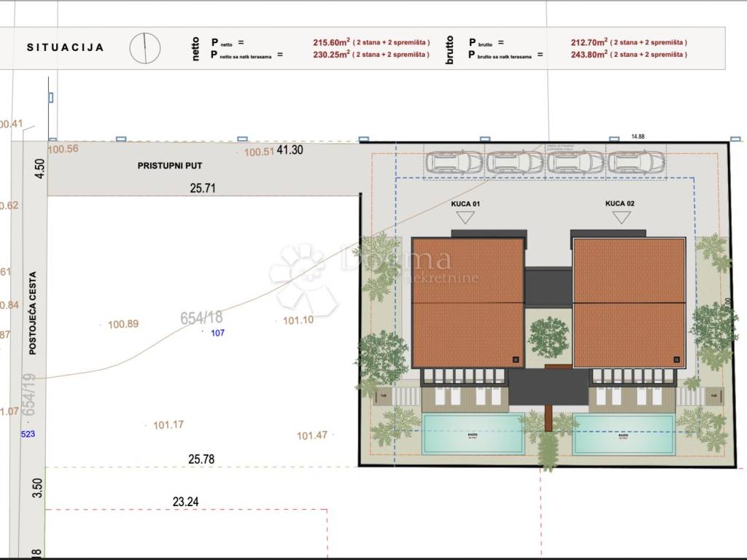Select the right swimming pool

[x=624, y=434]
